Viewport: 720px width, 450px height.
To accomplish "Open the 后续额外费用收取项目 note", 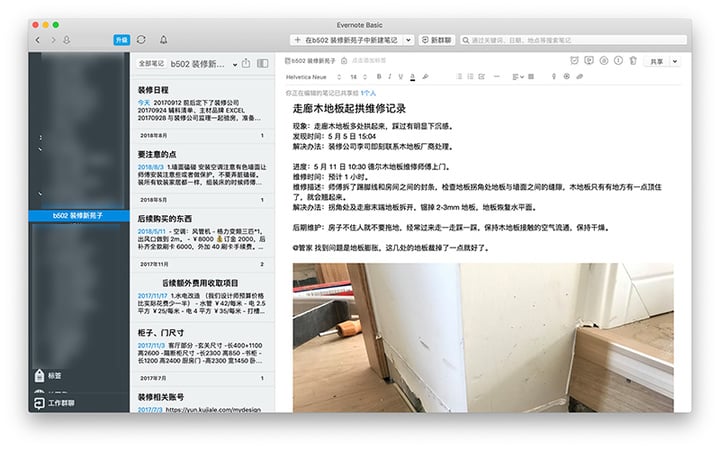I will (x=202, y=296).
